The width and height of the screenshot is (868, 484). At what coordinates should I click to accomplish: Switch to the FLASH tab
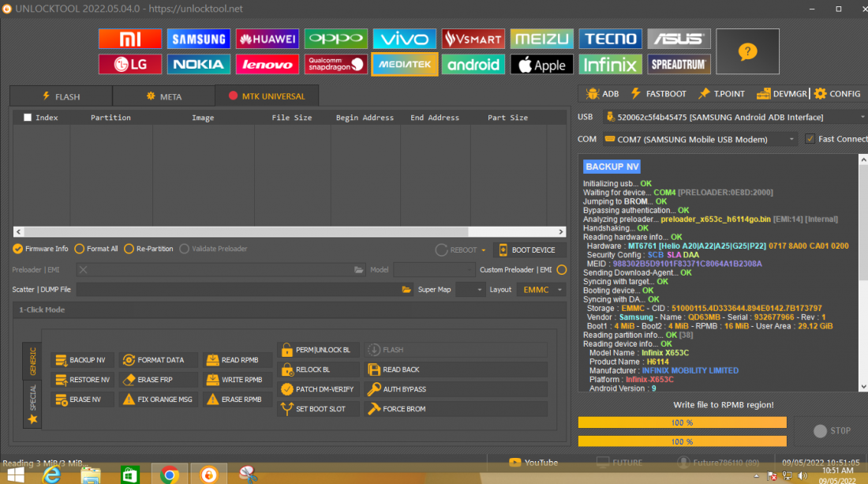click(x=61, y=96)
